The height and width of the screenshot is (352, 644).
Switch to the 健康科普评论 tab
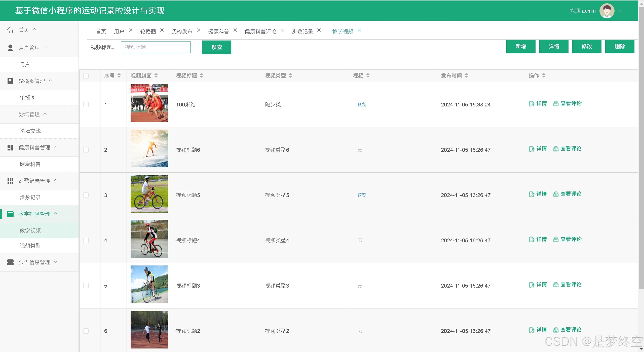point(260,31)
